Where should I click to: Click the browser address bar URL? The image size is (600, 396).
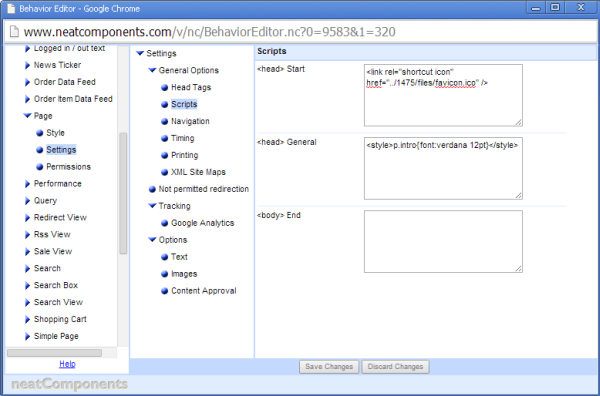pyautogui.click(x=209, y=32)
